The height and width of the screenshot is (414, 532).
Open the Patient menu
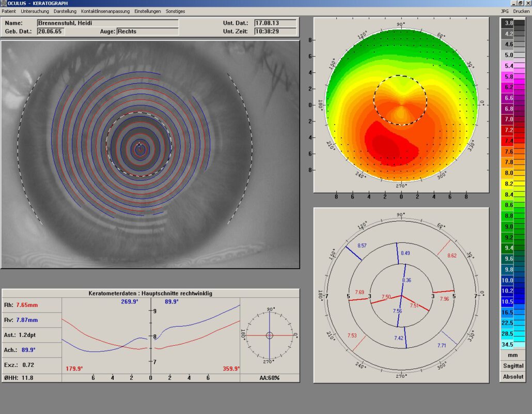[x=9, y=11]
